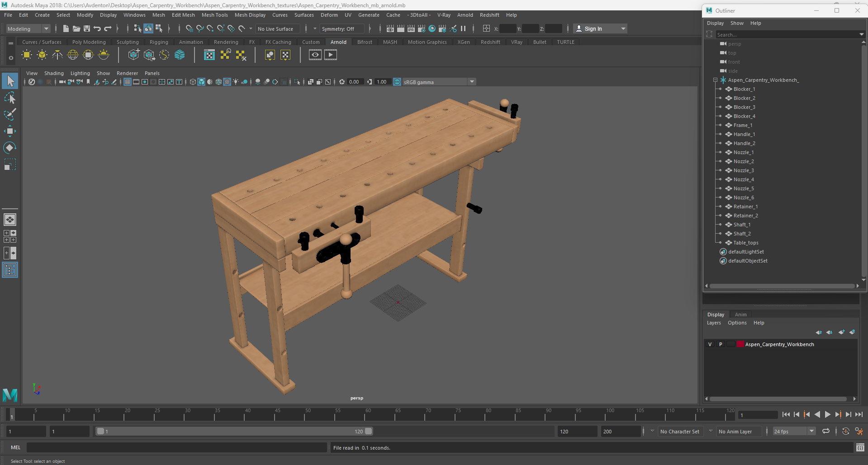Create an Arnold Area Light from shelf

[x=27, y=55]
